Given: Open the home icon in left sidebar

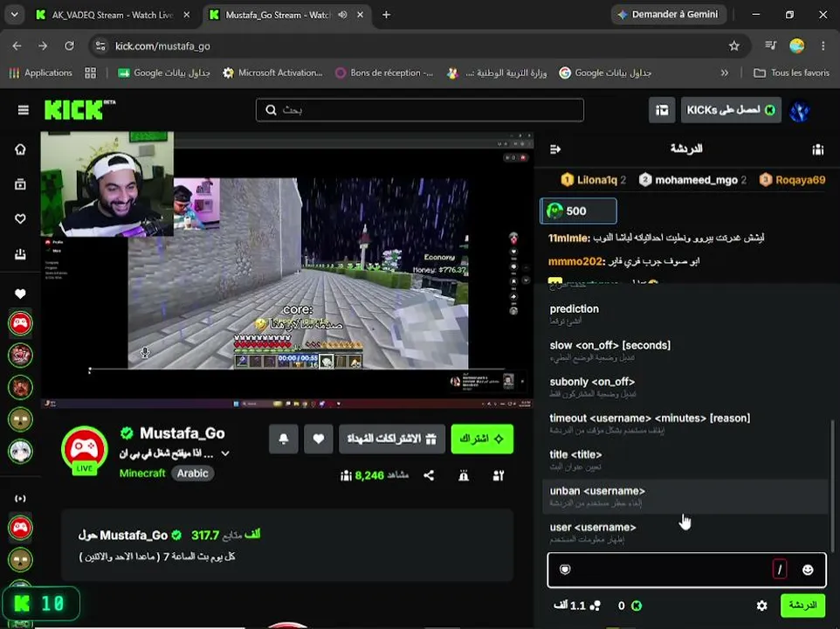Looking at the screenshot, I should (x=20, y=149).
